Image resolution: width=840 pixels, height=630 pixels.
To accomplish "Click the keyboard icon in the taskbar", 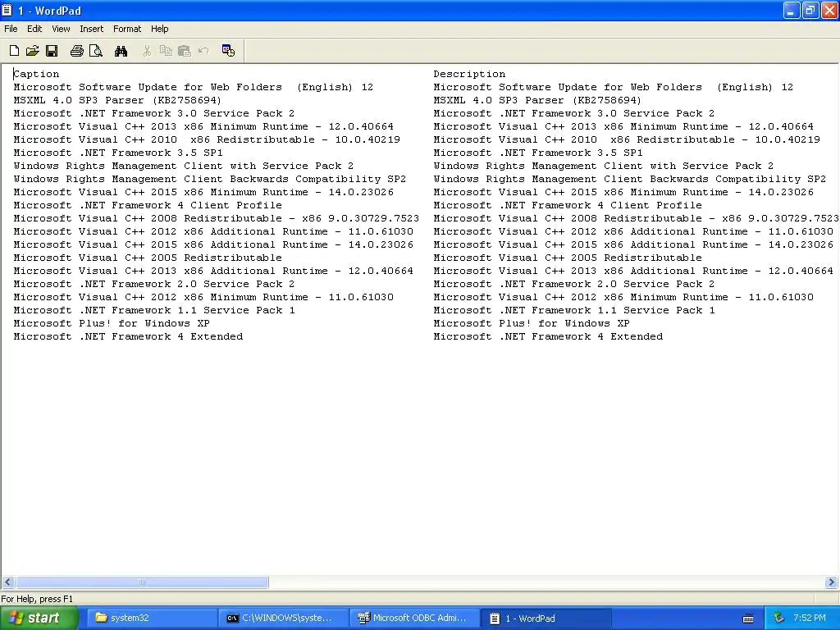I will tap(748, 619).
